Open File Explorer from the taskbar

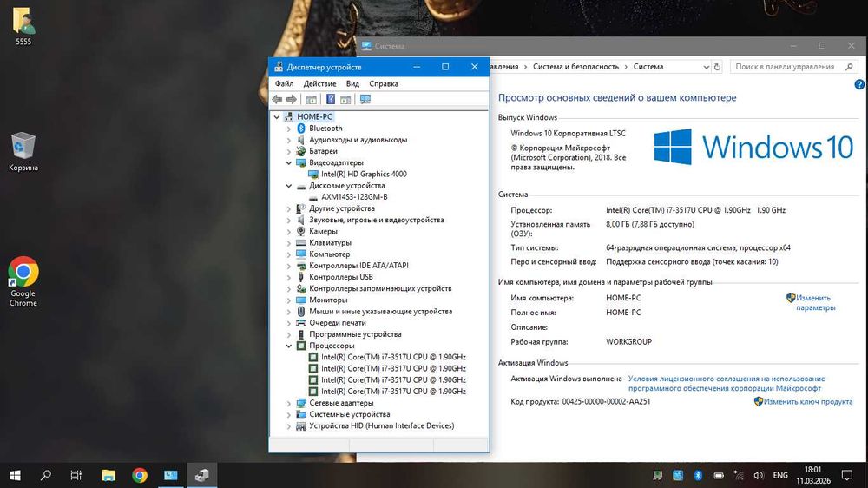click(x=108, y=475)
